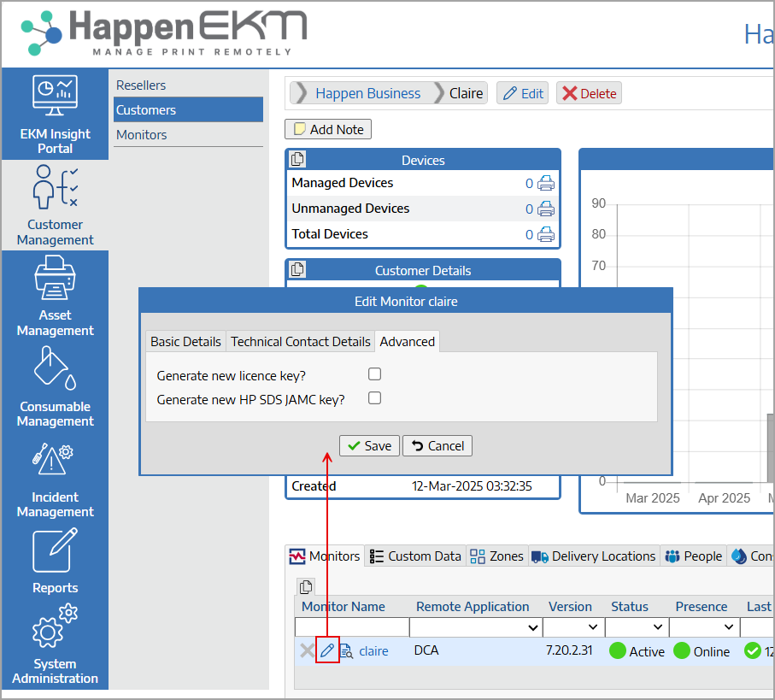Switch to the Technical Contact Details tab
Screen dimensions: 775x700
301,342
